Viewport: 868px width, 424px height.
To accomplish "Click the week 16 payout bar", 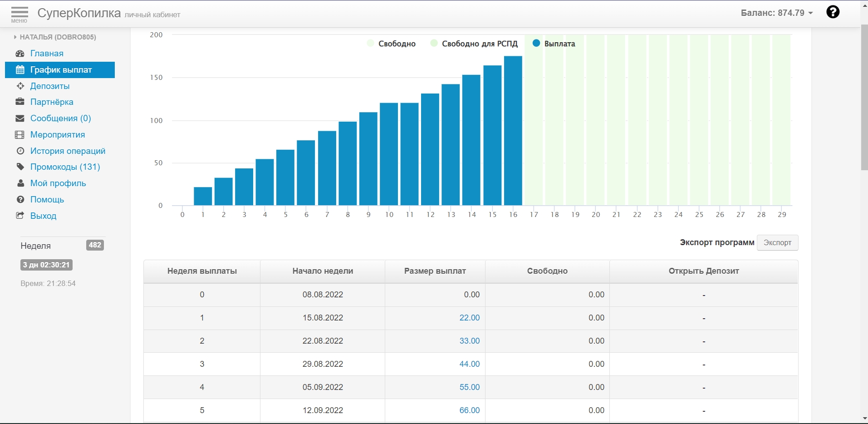I will [513, 132].
